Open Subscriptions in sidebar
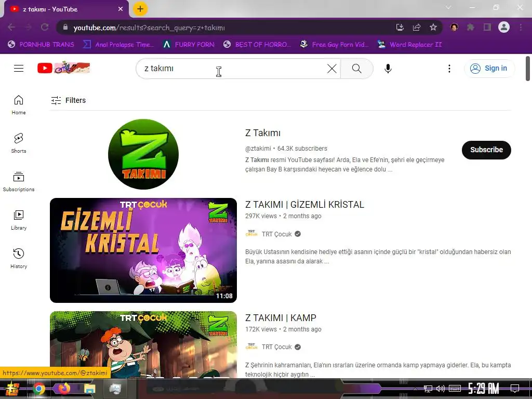 point(19,181)
